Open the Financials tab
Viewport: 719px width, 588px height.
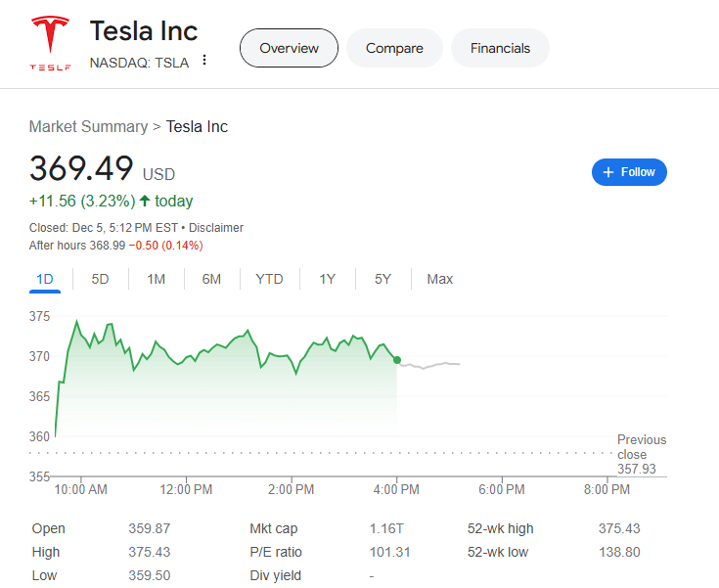click(x=500, y=48)
